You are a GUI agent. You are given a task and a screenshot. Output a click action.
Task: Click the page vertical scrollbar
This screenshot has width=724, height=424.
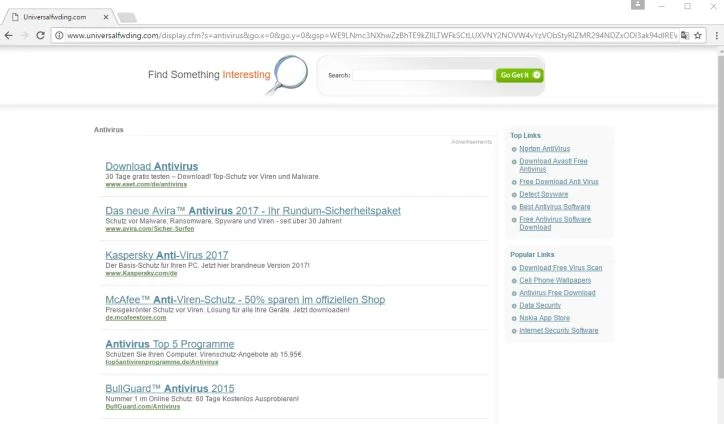pyautogui.click(x=721, y=217)
